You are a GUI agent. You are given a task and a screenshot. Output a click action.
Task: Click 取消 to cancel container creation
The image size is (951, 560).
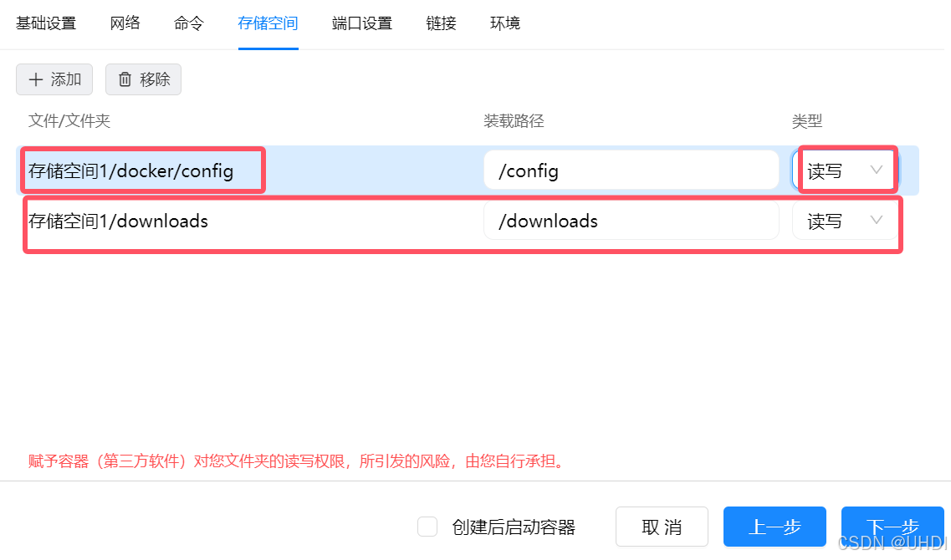tap(662, 527)
